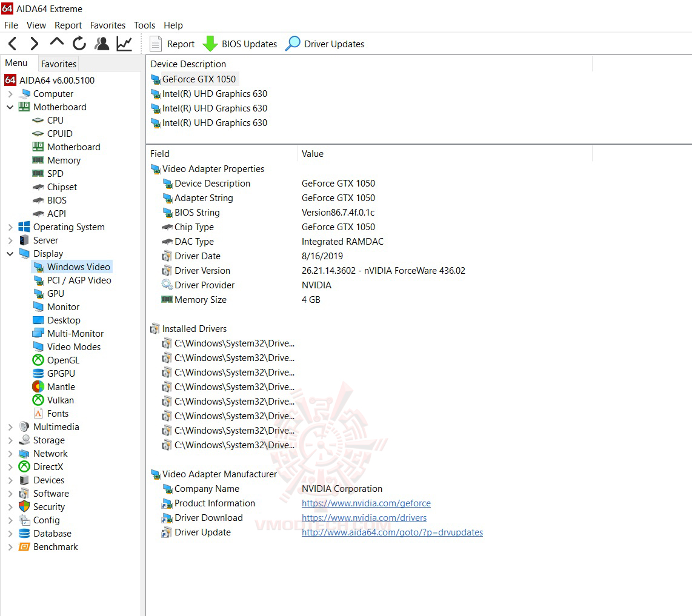Go back with the left arrow toolbar icon
Viewport: 692px width, 616px height.
pyautogui.click(x=12, y=44)
